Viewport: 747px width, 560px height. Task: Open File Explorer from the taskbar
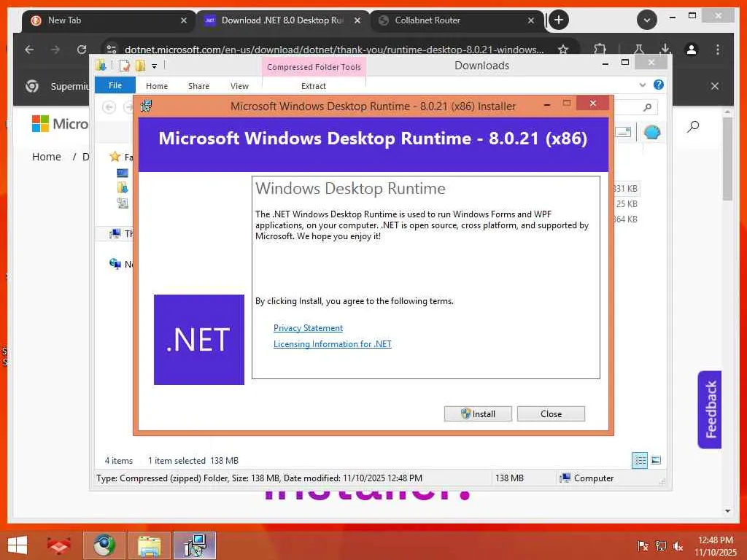pos(150,545)
